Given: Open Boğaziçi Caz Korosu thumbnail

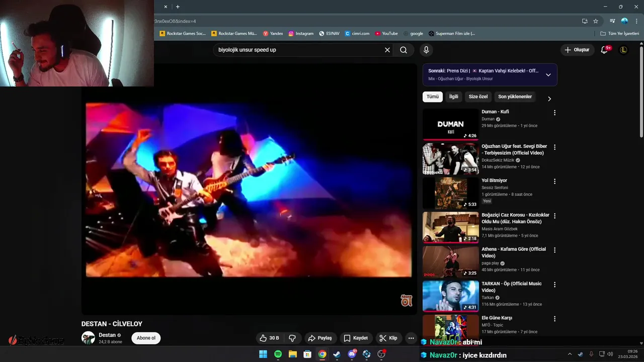Looking at the screenshot, I should click(450, 227).
